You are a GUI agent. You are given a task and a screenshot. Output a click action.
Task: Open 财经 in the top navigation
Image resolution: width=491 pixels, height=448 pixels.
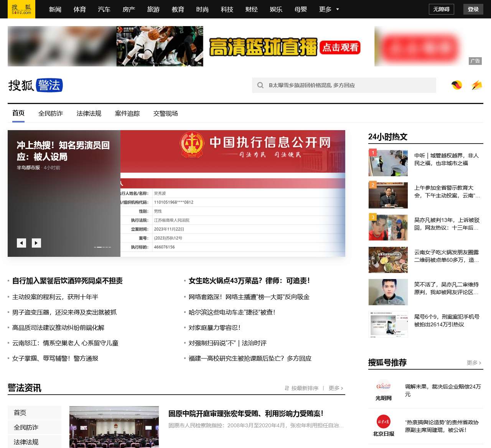252,9
